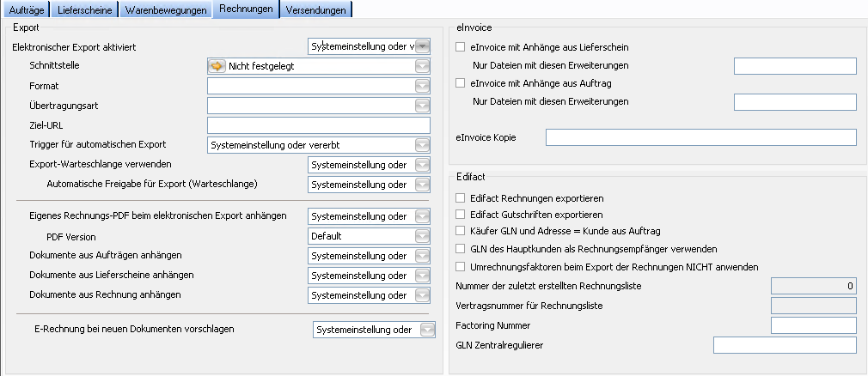Image resolution: width=868 pixels, height=376 pixels.
Task: Toggle Edifact Rechnungen exportieren checkbox
Action: [462, 197]
